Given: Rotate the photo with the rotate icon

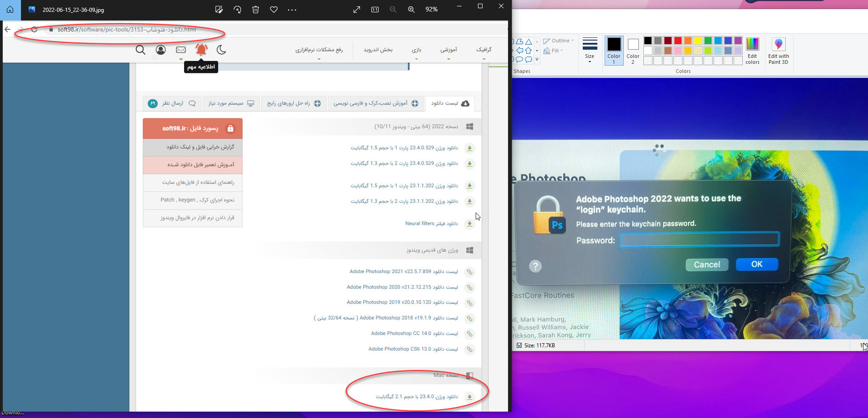Looking at the screenshot, I should [237, 10].
